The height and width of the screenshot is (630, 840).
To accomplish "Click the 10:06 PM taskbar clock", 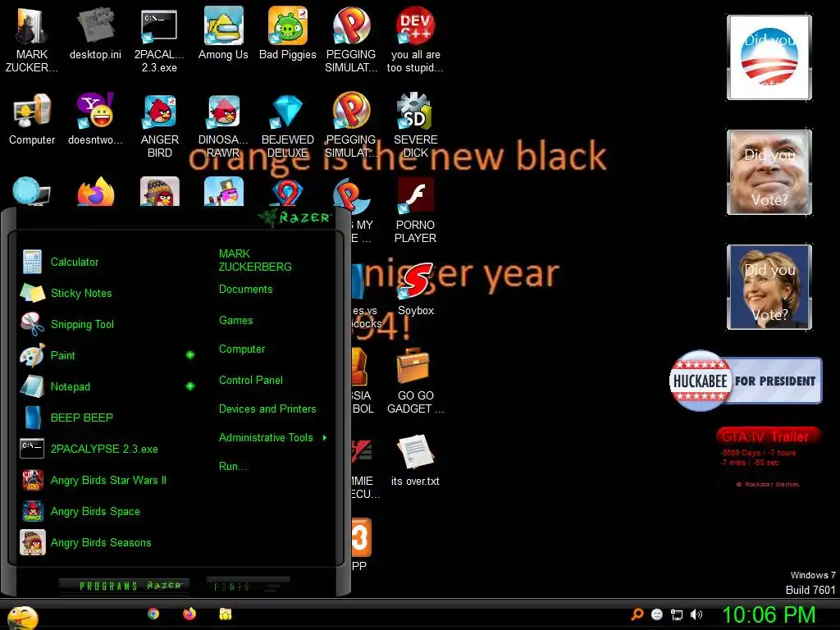I will (769, 614).
